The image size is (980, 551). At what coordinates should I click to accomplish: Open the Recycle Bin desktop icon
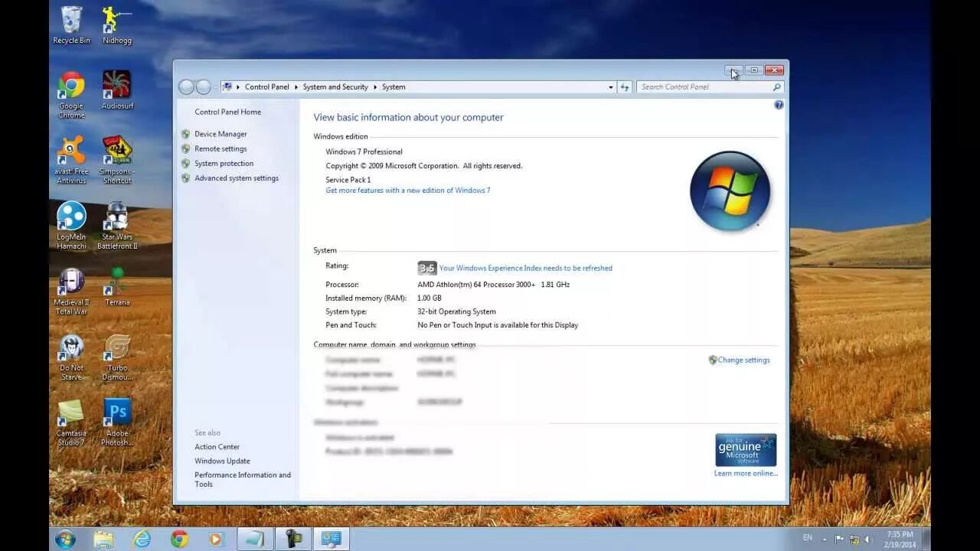click(x=71, y=24)
